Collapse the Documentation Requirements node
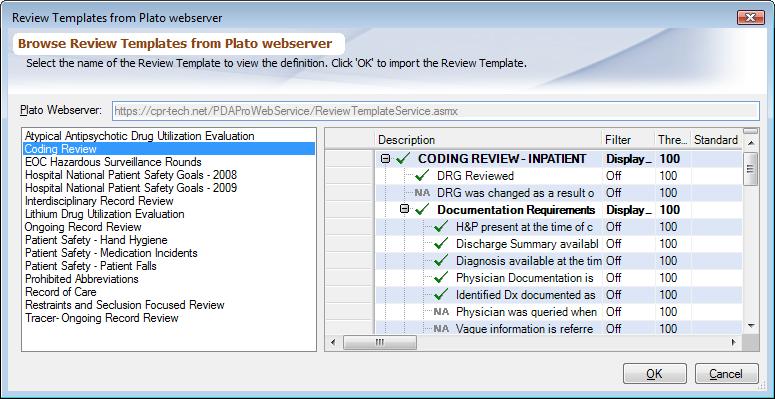 404,210
